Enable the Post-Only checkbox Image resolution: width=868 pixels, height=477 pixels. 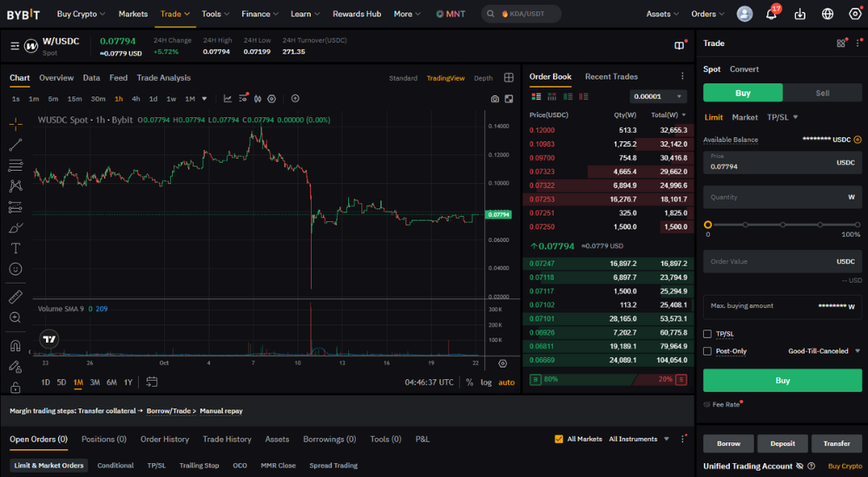coord(707,351)
